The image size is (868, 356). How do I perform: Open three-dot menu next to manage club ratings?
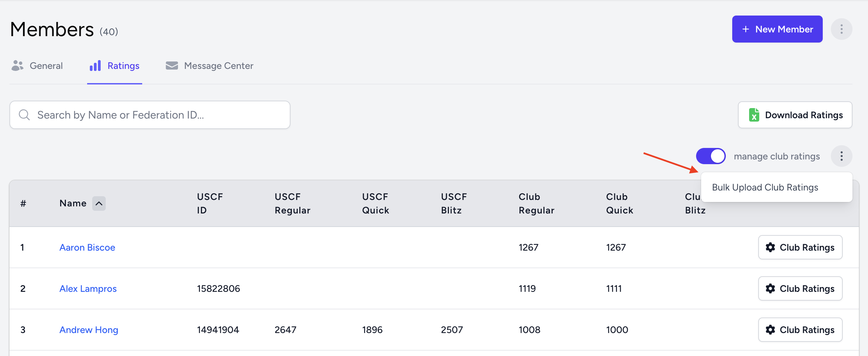point(841,156)
